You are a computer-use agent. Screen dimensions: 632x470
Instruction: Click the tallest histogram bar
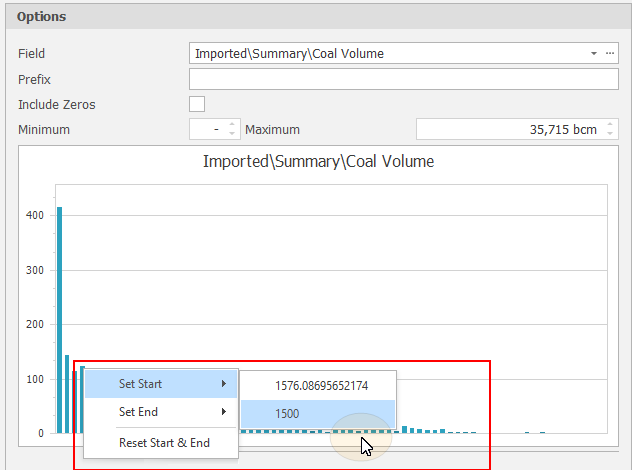[60, 320]
